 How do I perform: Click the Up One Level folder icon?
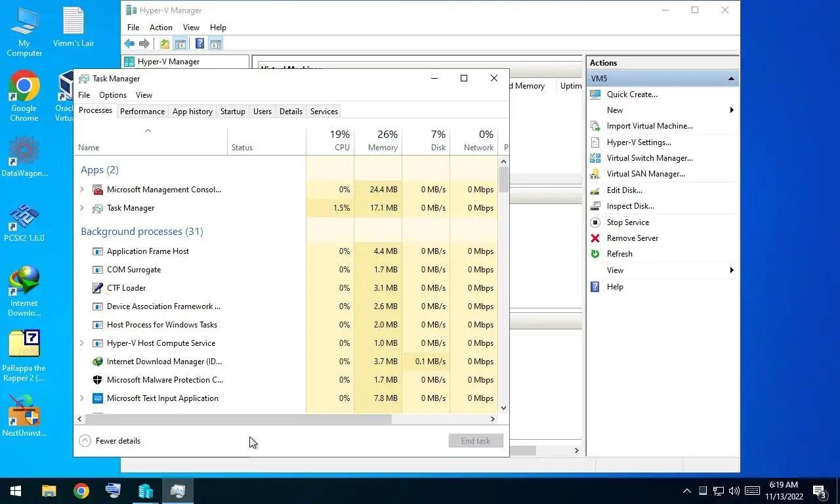165,44
